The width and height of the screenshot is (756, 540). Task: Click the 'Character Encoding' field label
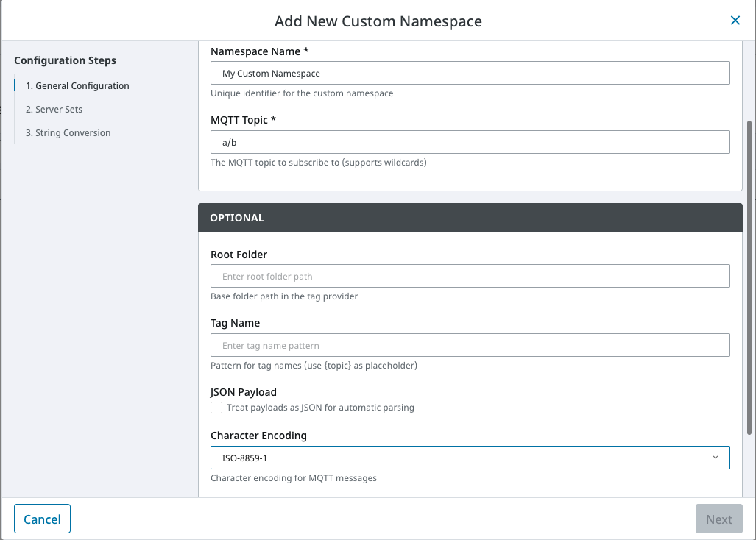[x=258, y=436]
